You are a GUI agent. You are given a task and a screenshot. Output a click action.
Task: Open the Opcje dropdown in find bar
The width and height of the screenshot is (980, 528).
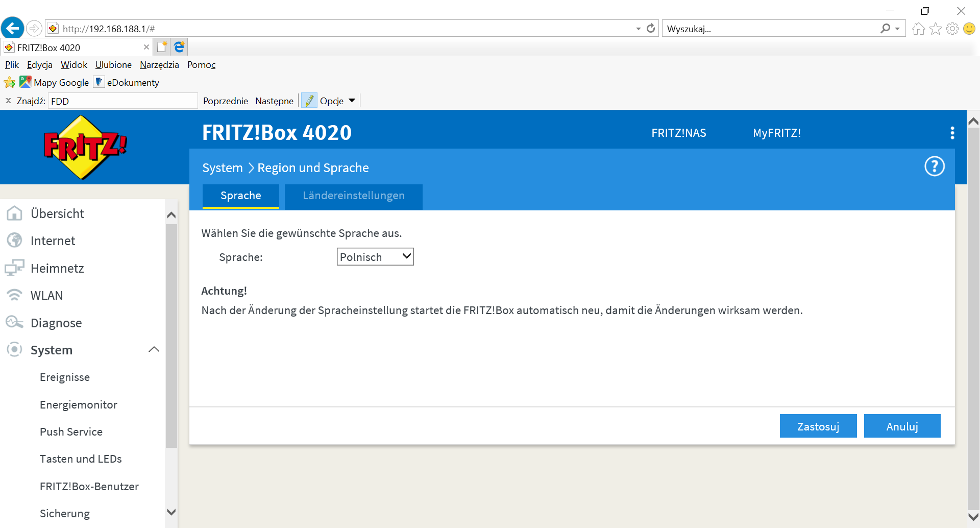pyautogui.click(x=337, y=101)
